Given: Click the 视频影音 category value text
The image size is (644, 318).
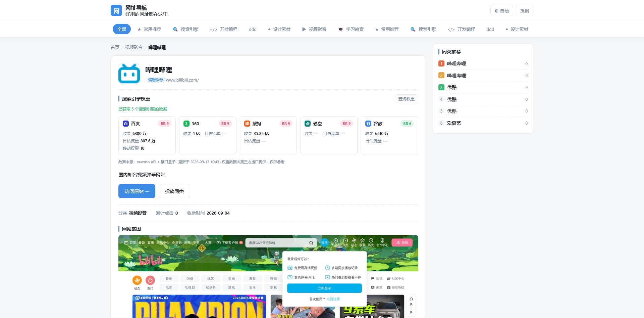Looking at the screenshot, I should [x=138, y=213].
